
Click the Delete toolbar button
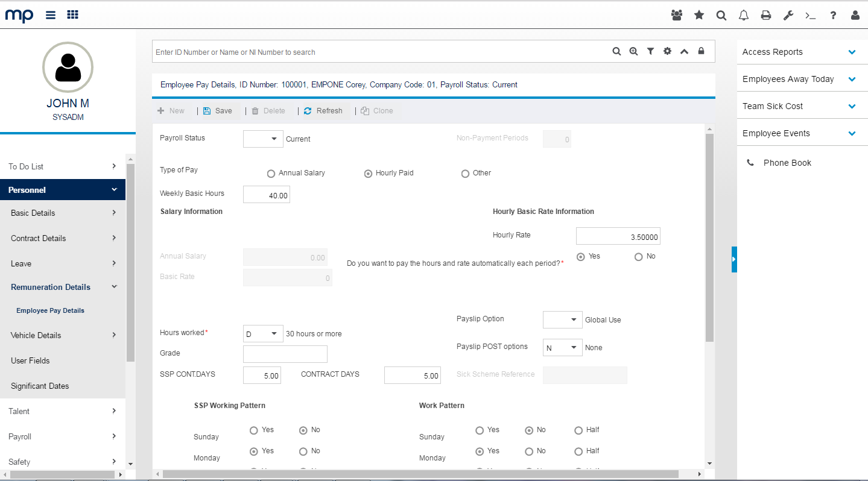coord(268,111)
